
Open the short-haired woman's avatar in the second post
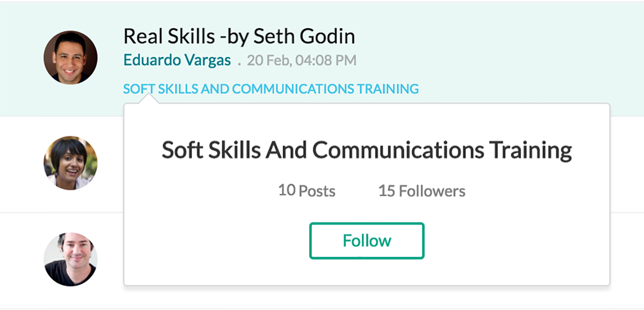click(x=70, y=163)
